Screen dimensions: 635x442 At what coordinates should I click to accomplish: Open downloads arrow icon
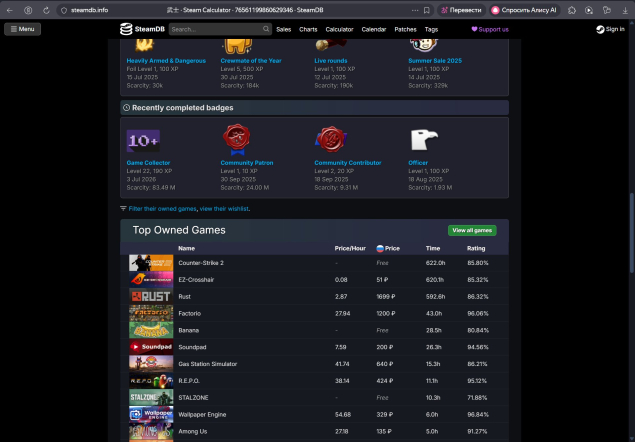point(625,10)
